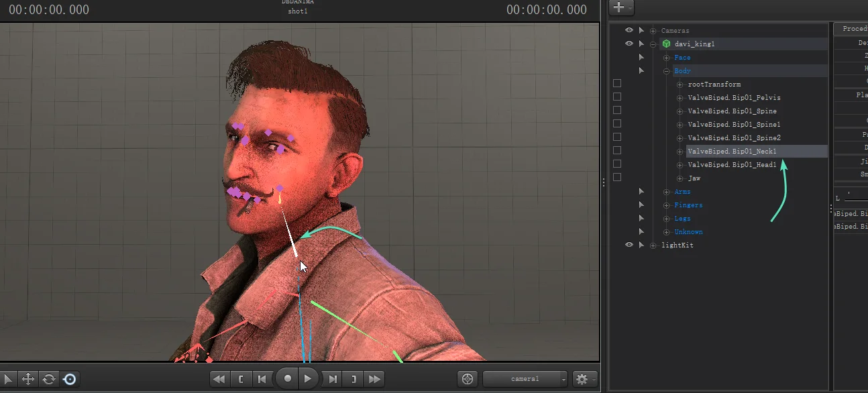Click the shot1 label above the viewport

tap(297, 11)
